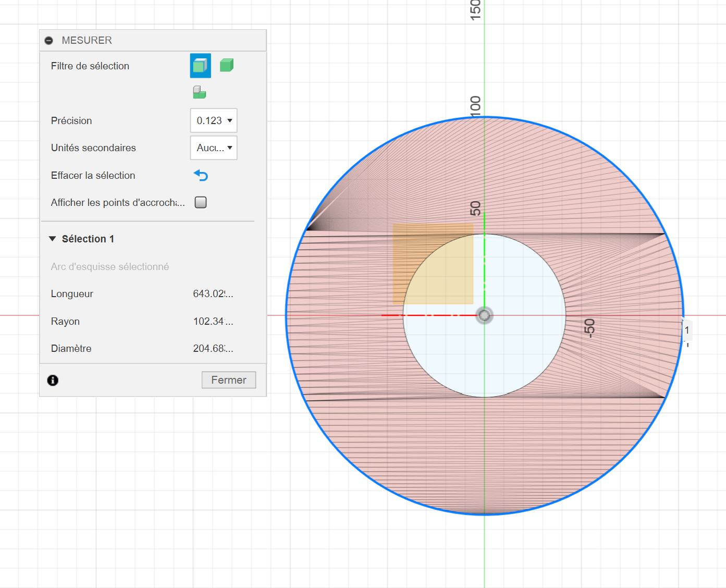Screen dimensions: 726x588
Task: Open the info icon in panel footer
Action: coord(53,381)
